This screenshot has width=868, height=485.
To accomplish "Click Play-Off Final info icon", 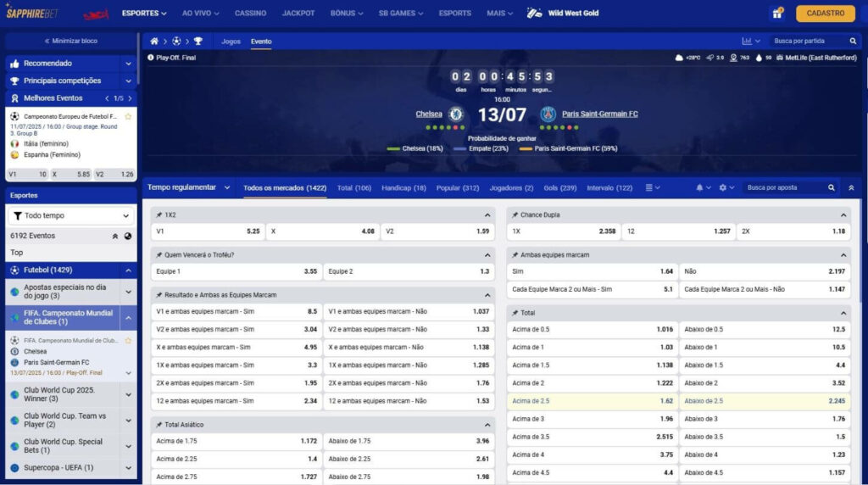I will click(x=151, y=58).
